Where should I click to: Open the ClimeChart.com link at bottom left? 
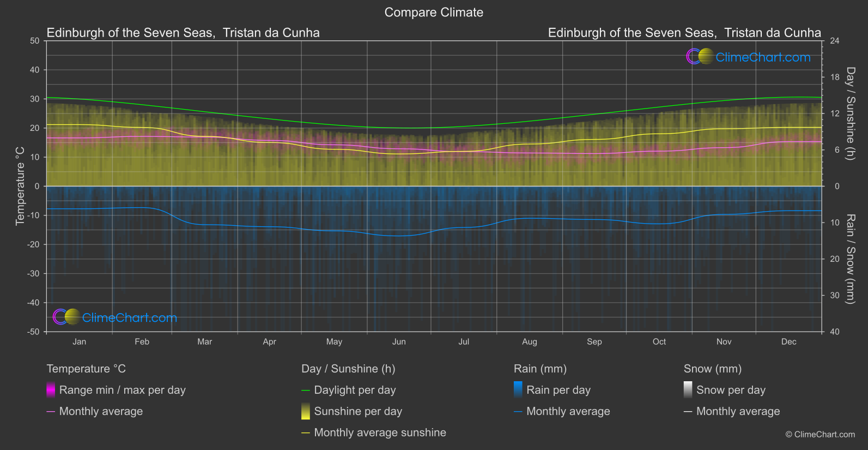tap(129, 317)
